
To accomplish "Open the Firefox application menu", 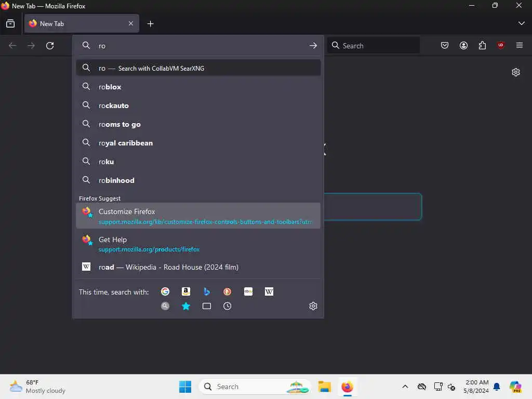I will [520, 46].
